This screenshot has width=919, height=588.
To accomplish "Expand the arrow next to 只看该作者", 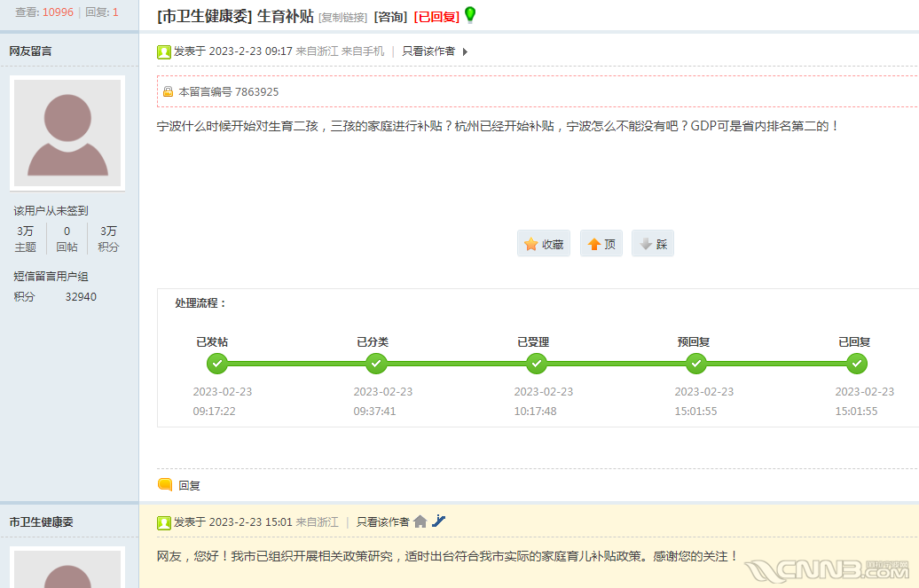I will tap(465, 51).
